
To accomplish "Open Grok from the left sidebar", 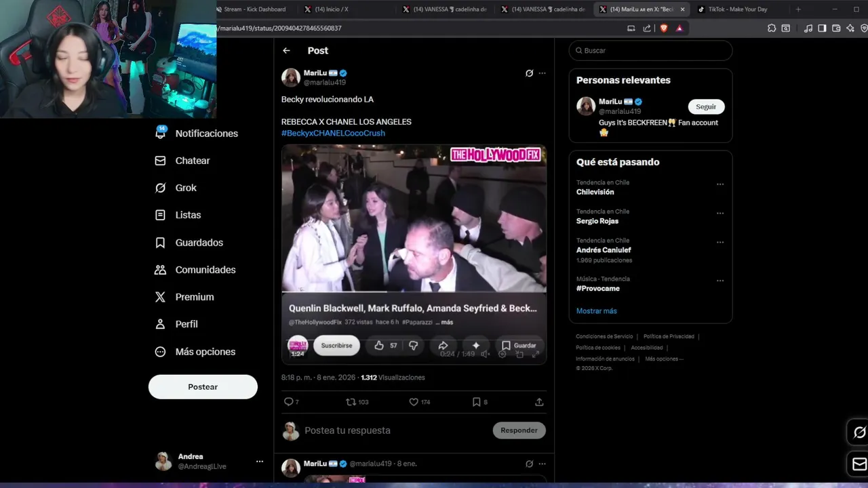I will point(176,188).
